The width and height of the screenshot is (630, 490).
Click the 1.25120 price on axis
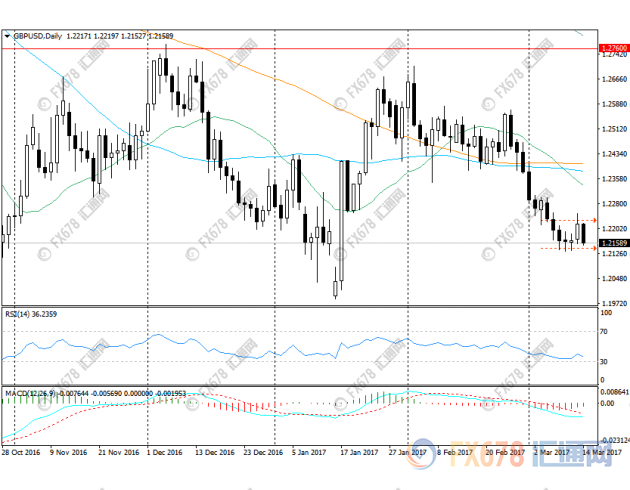(612, 129)
